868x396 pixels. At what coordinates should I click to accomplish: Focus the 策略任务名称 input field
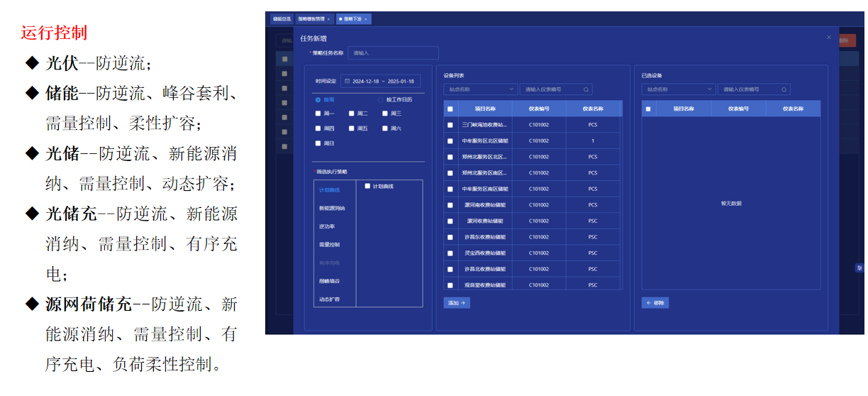click(393, 53)
